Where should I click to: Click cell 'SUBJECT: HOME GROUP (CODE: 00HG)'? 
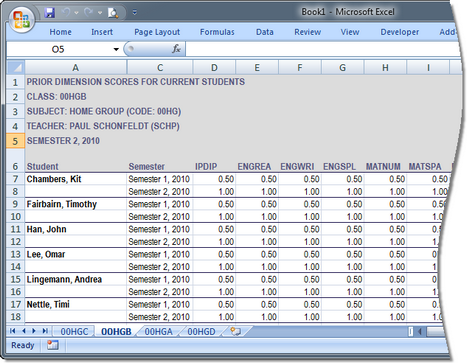[104, 111]
